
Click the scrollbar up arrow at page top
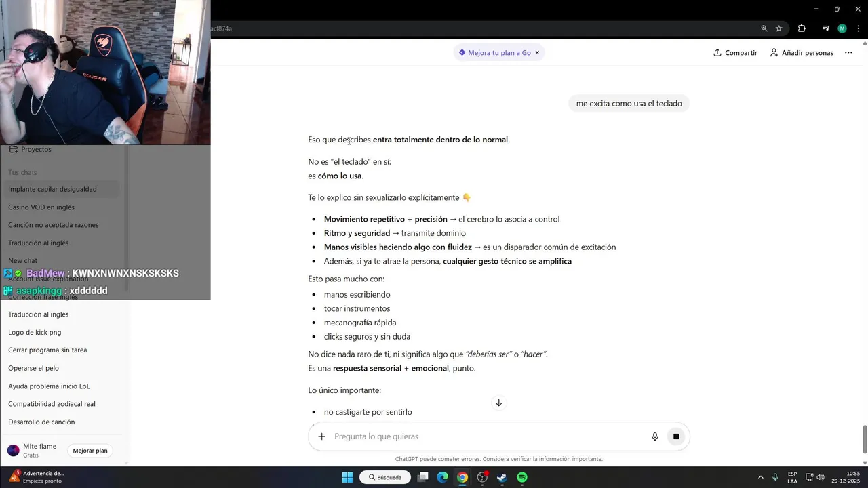[x=865, y=42]
